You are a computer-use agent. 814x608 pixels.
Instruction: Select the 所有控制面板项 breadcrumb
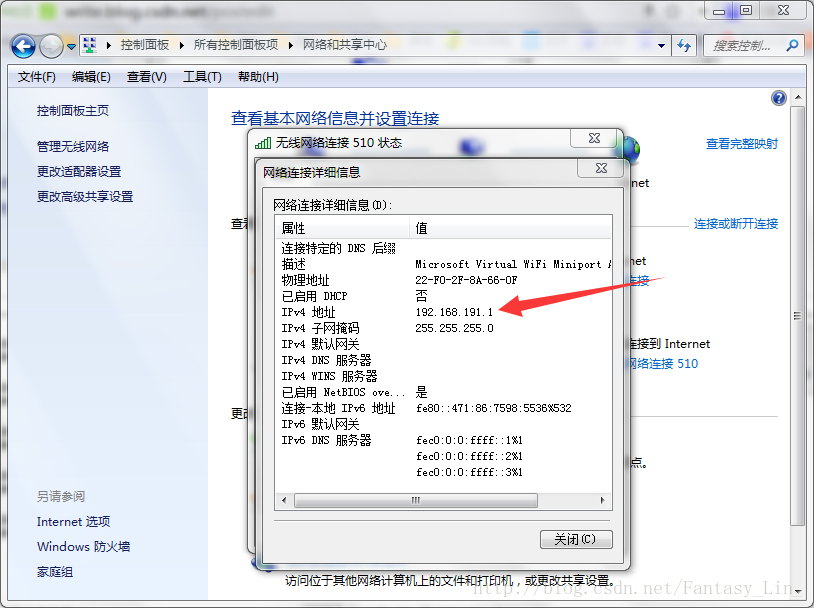[236, 45]
